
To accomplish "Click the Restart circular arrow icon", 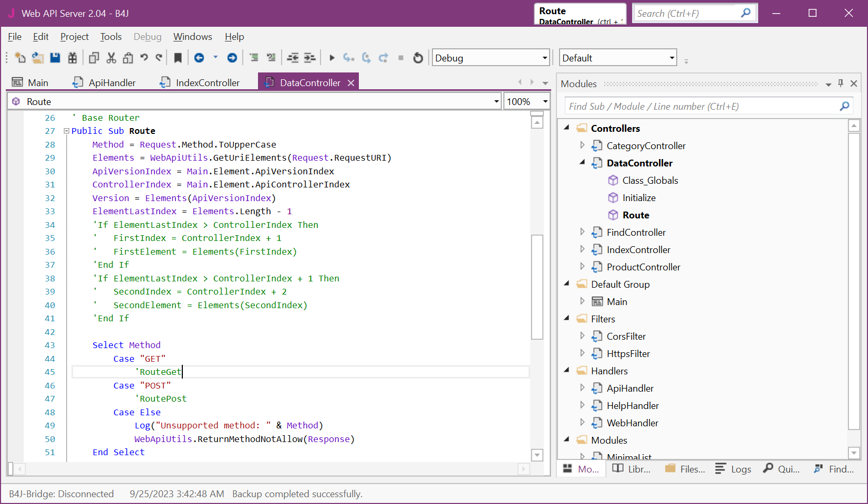I will tap(418, 58).
